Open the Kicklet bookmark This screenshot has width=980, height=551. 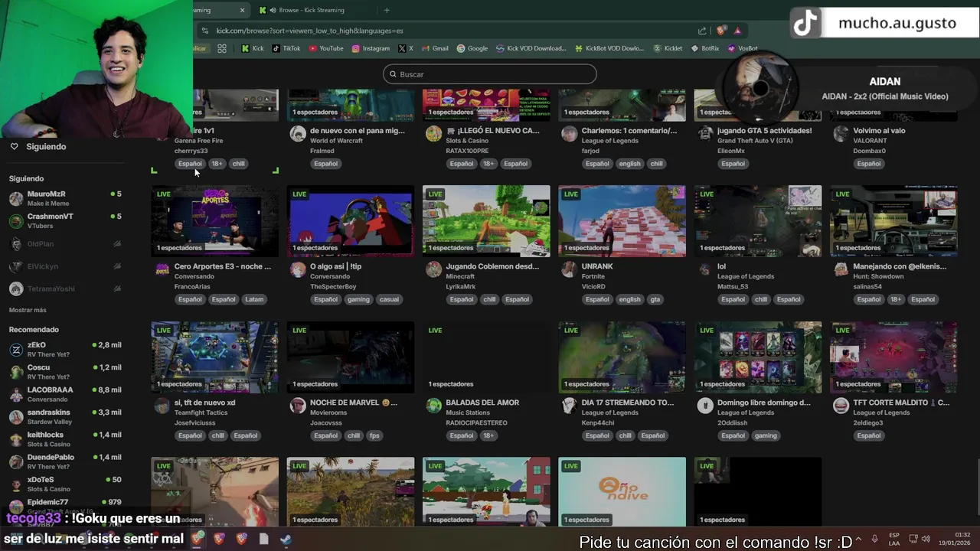pyautogui.click(x=668, y=48)
